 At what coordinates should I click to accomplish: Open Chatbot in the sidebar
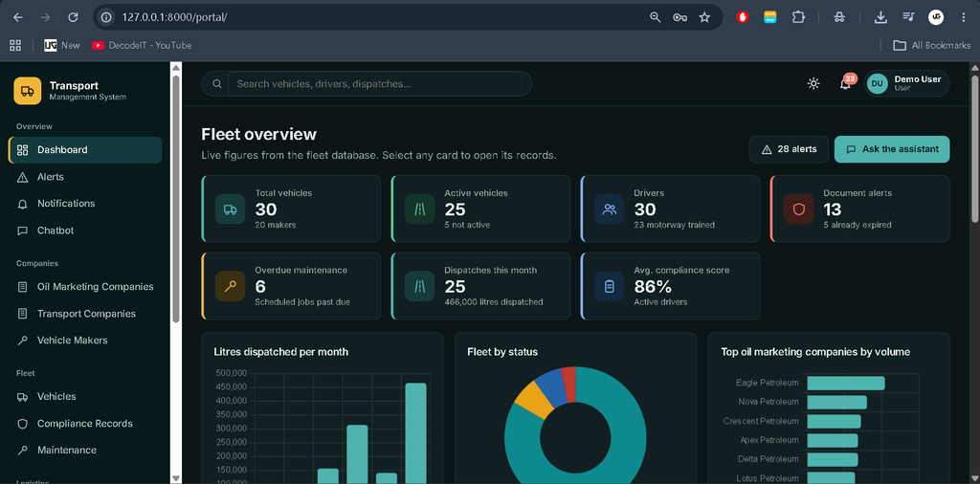click(x=85, y=231)
